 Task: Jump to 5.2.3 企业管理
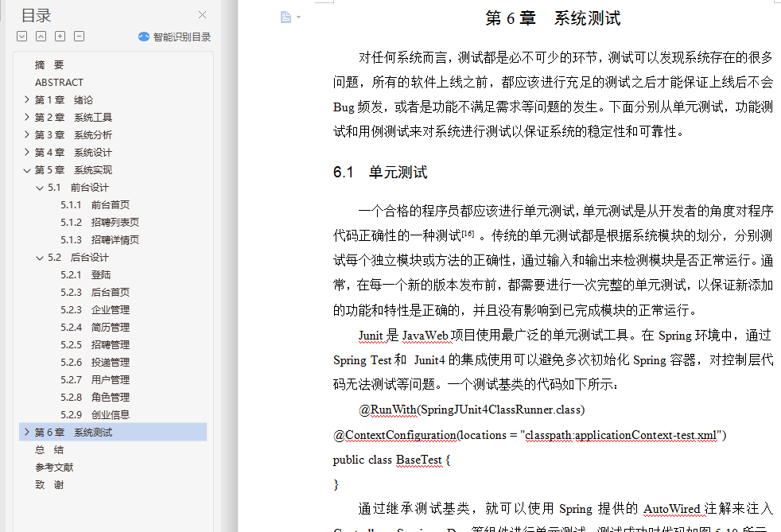(95, 309)
